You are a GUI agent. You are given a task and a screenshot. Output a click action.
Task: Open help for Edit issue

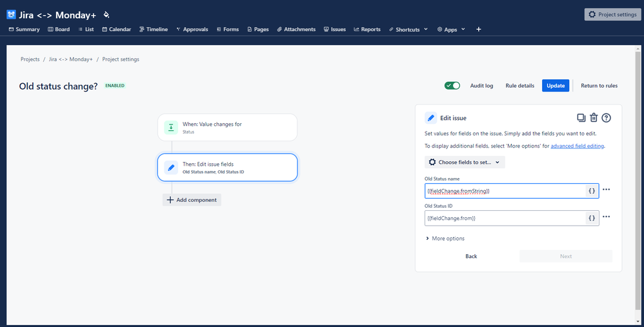[606, 118]
